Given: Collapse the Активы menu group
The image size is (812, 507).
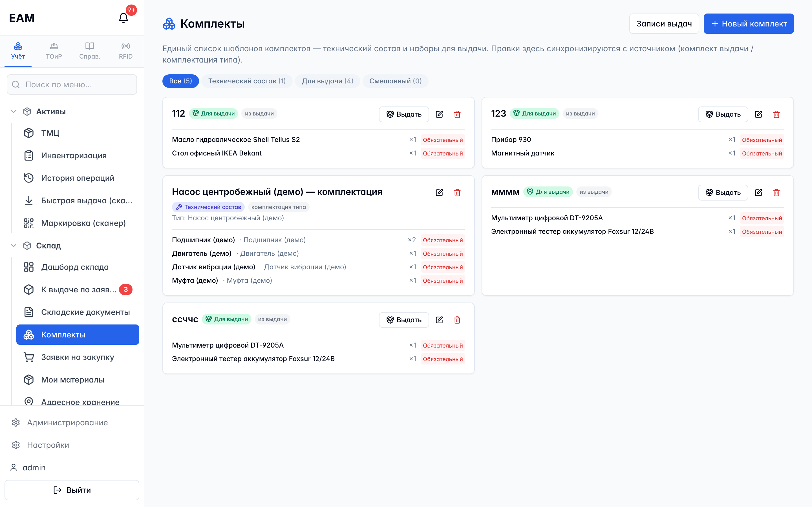Looking at the screenshot, I should pos(14,112).
